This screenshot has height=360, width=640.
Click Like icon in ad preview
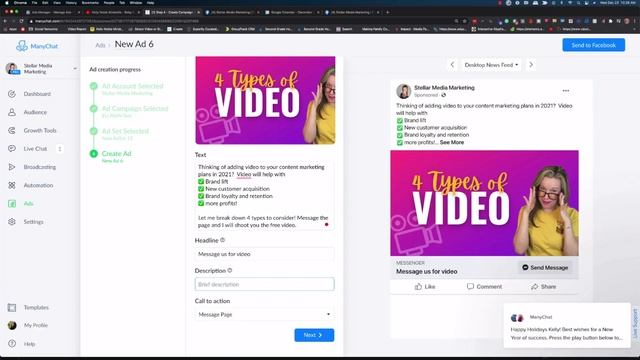coord(418,287)
